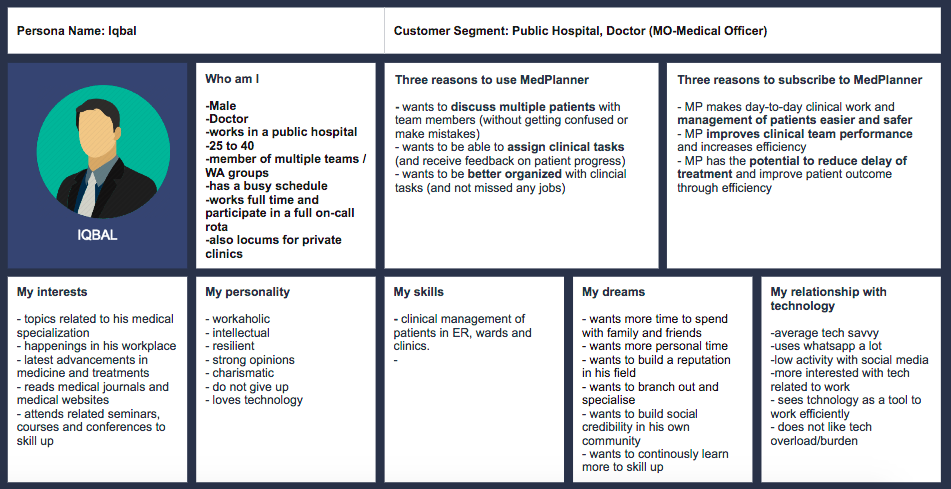Click the My dreams card heading
Viewport: 951px width, 489px height.
pos(613,292)
